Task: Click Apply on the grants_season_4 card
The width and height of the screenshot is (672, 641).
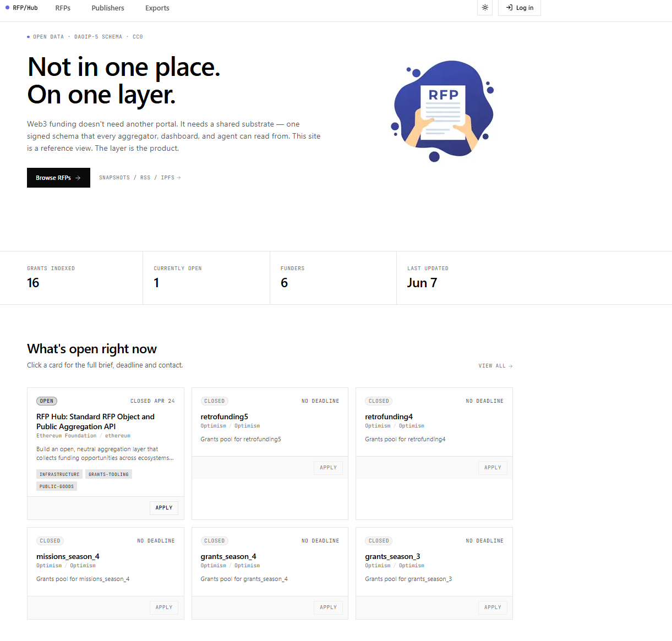Action: 329,607
